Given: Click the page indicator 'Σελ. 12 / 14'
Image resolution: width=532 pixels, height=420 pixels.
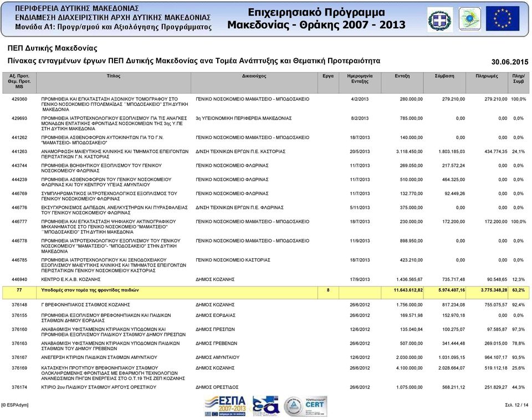Looking at the screenshot, I should click(516, 405).
